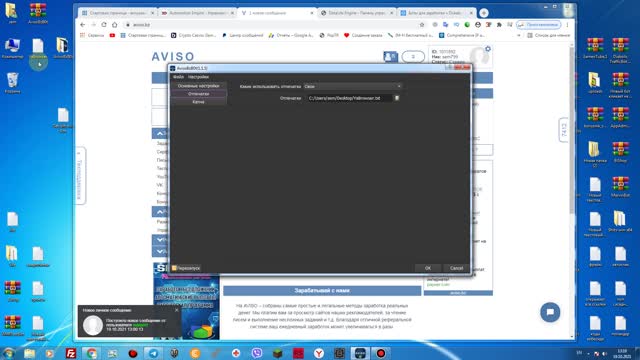640x360 pixels.
Task: Click the Перезапуск button
Action: (x=186, y=268)
